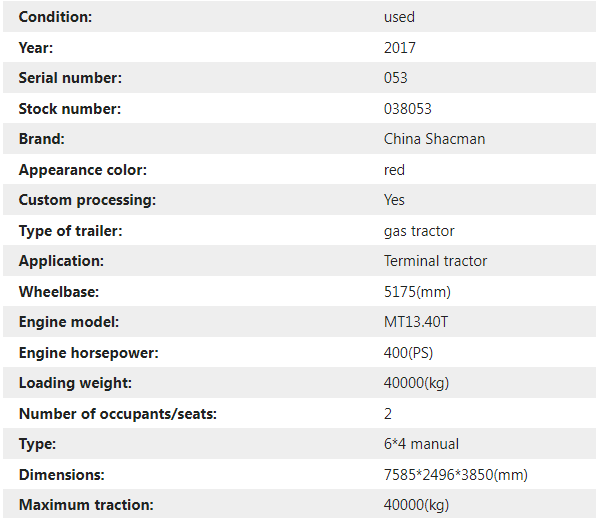Viewport: 596px width, 518px height.
Task: Select the wheelbase value 5175(mm)
Action: pos(417,292)
